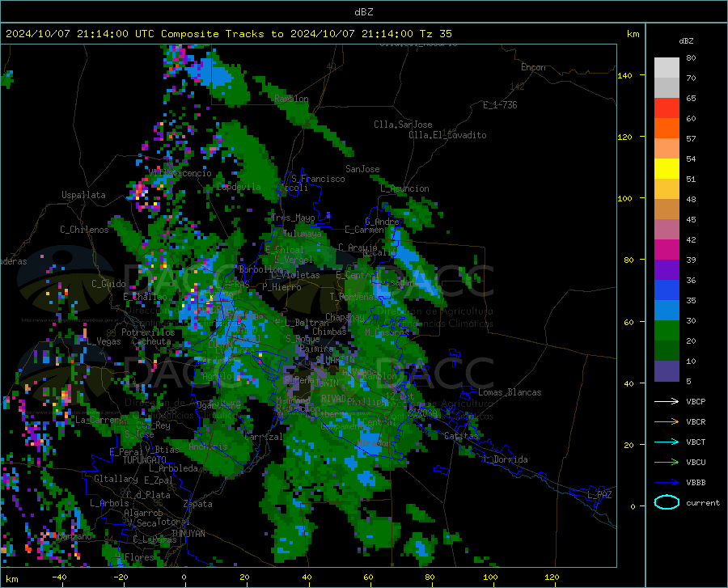
Task: Click the dBZ heading above the color scale
Action: pos(686,40)
